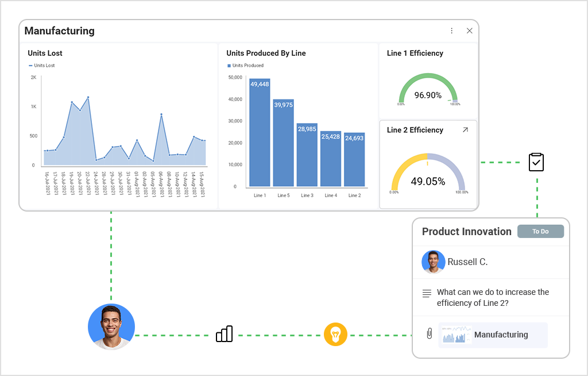Viewport: 588px width, 376px height.
Task: Click the Line 1 Efficiency gauge 96.90%
Action: coord(428,89)
